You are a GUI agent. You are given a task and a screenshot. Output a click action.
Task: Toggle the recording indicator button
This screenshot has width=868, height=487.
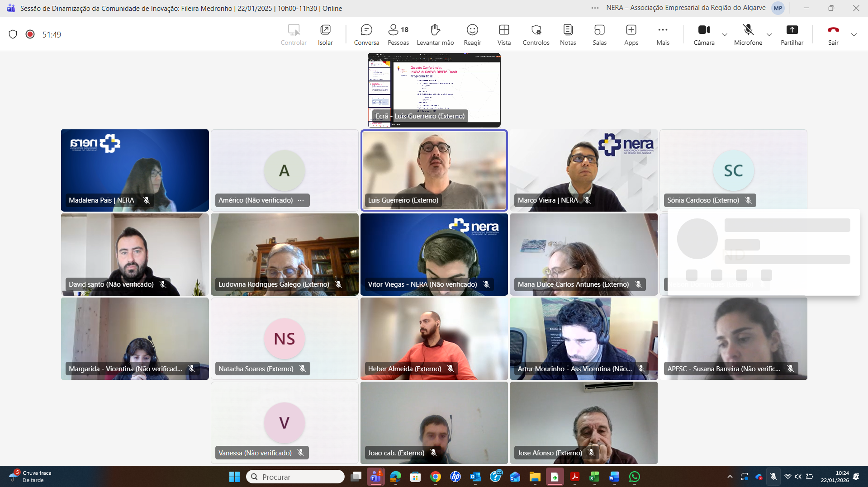(30, 34)
